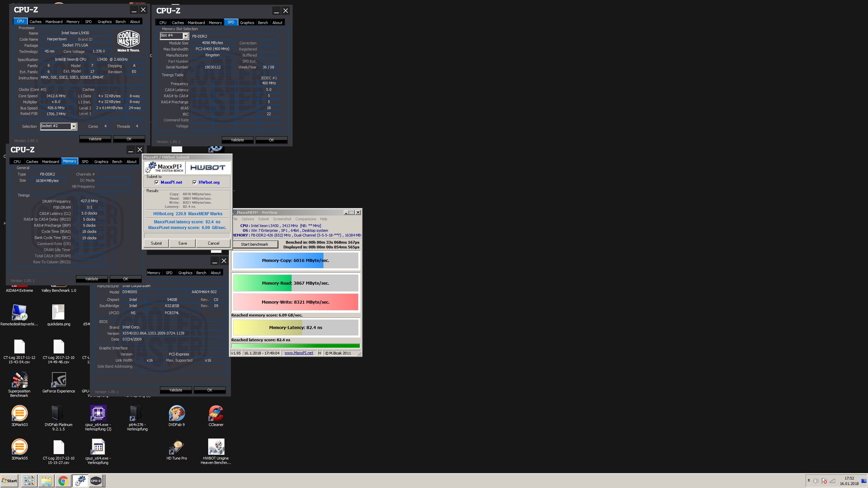868x488 pixels.
Task: Click MaxxPI.net blue link label
Action: (172, 182)
